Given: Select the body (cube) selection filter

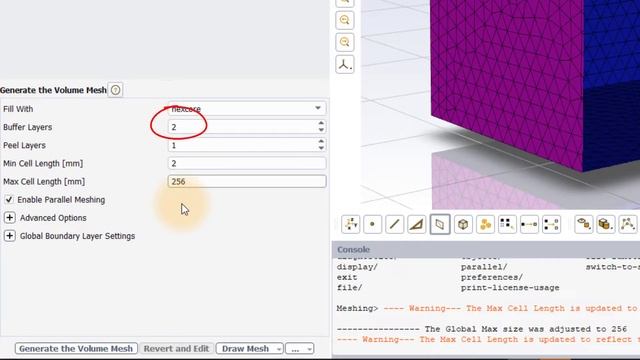Looking at the screenshot, I should point(463,224).
